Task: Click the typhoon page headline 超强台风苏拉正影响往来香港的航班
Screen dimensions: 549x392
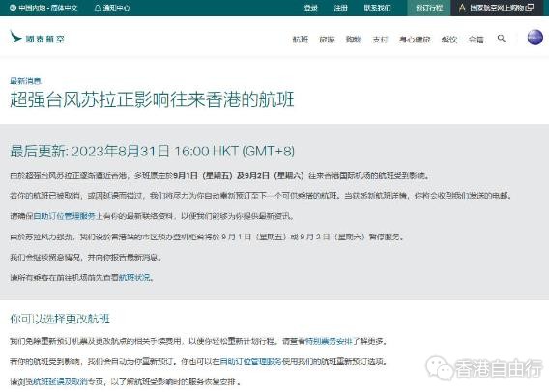Action: tap(152, 99)
